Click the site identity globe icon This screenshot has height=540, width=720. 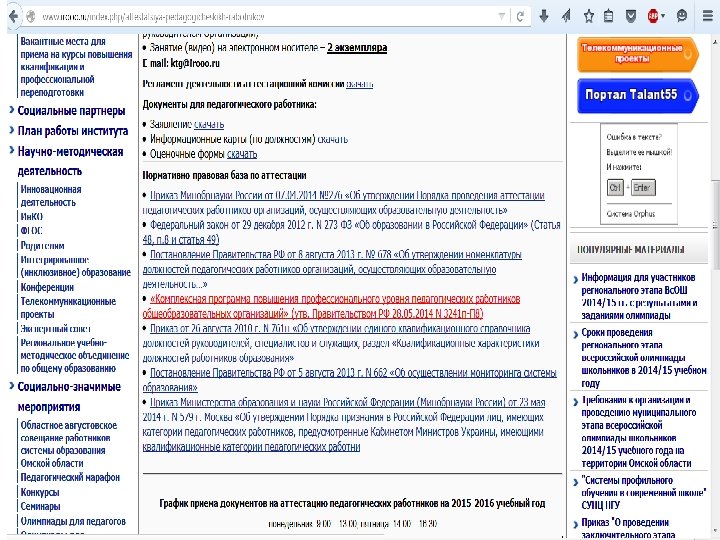[x=31, y=17]
